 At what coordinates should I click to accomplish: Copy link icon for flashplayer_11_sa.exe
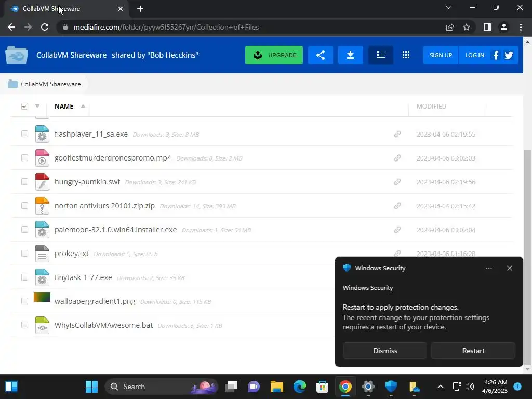(x=397, y=134)
